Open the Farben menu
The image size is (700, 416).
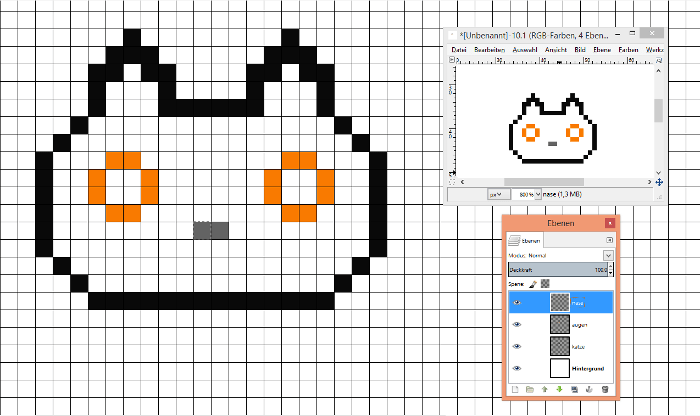point(628,50)
